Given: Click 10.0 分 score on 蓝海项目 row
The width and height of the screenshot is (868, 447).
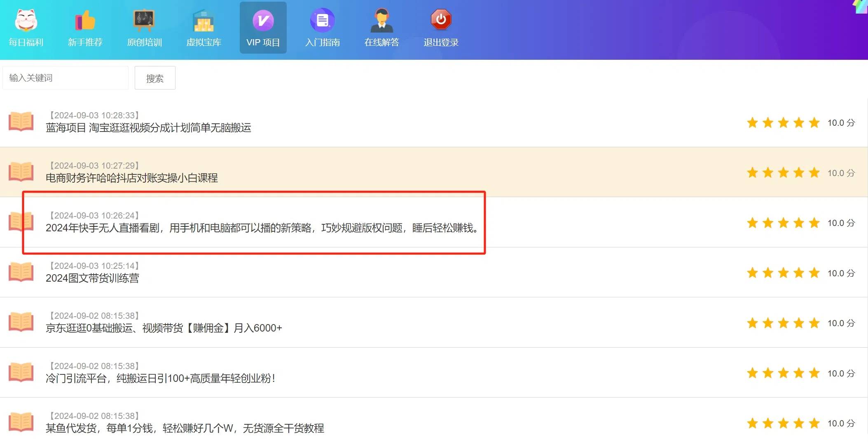Looking at the screenshot, I should pos(841,123).
